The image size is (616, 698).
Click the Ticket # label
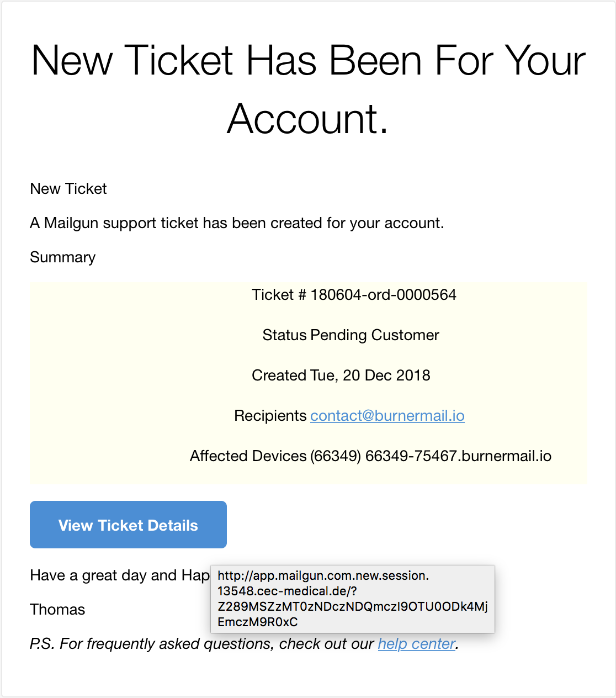click(x=279, y=295)
